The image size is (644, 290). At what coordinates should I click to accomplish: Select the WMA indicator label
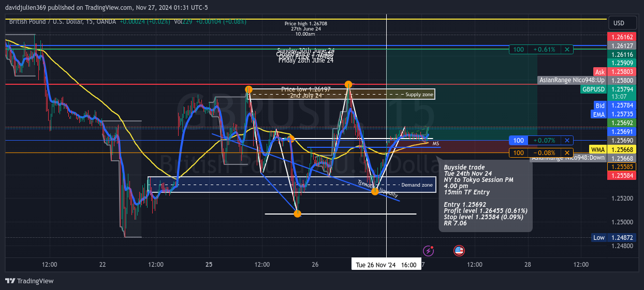point(598,149)
